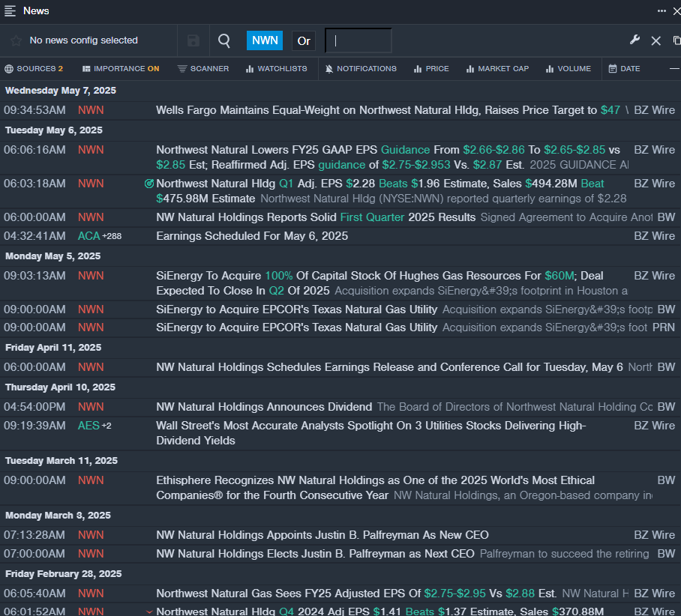The image size is (681, 616).
Task: Open the Watchlists filter
Action: [276, 69]
